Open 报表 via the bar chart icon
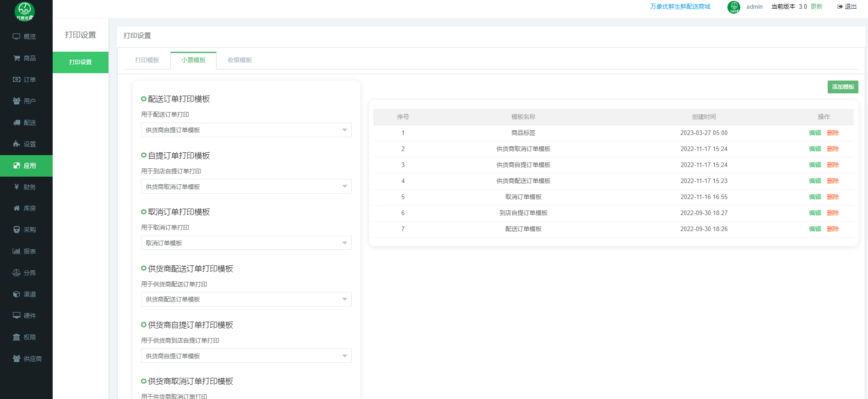This screenshot has width=868, height=399. pyautogui.click(x=16, y=251)
